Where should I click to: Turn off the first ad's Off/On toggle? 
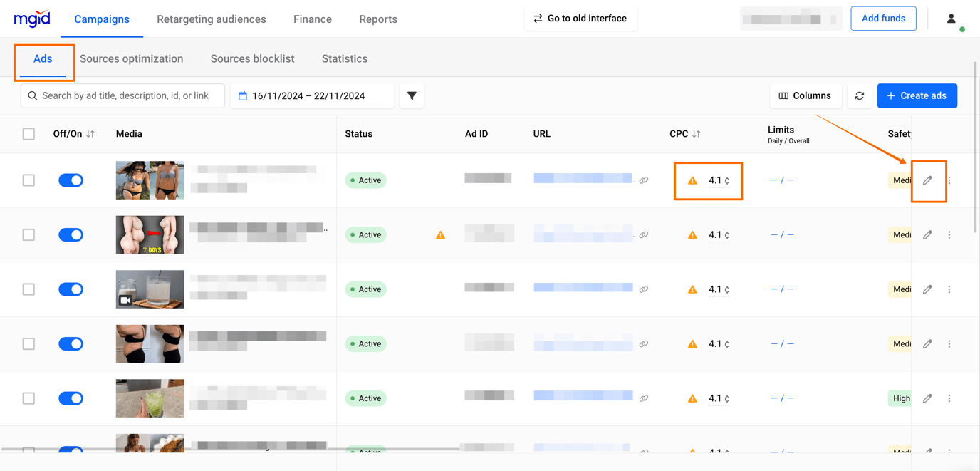click(x=71, y=180)
